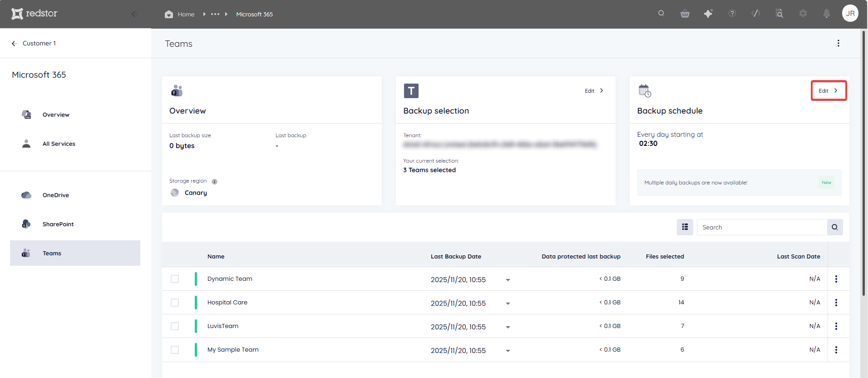The height and width of the screenshot is (378, 868).
Task: Select Teams in the sidebar
Action: click(75, 253)
